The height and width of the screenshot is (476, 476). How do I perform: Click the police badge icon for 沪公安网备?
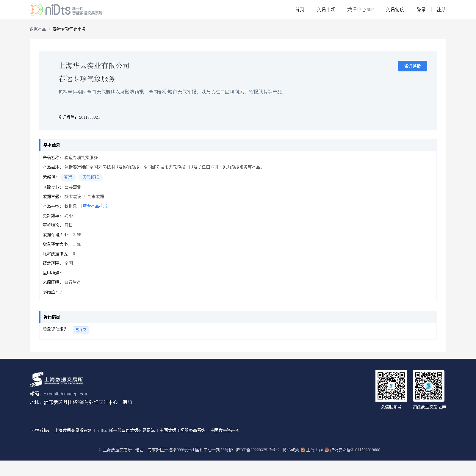click(327, 450)
